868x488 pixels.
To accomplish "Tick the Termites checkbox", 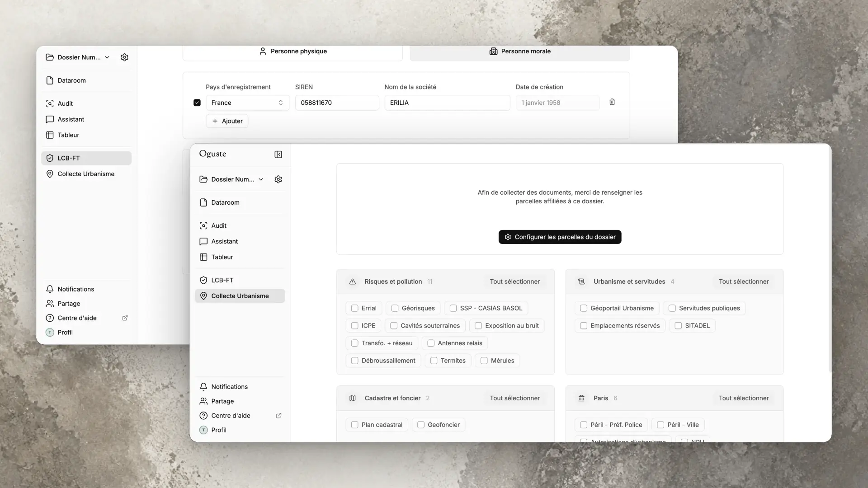I will (434, 361).
